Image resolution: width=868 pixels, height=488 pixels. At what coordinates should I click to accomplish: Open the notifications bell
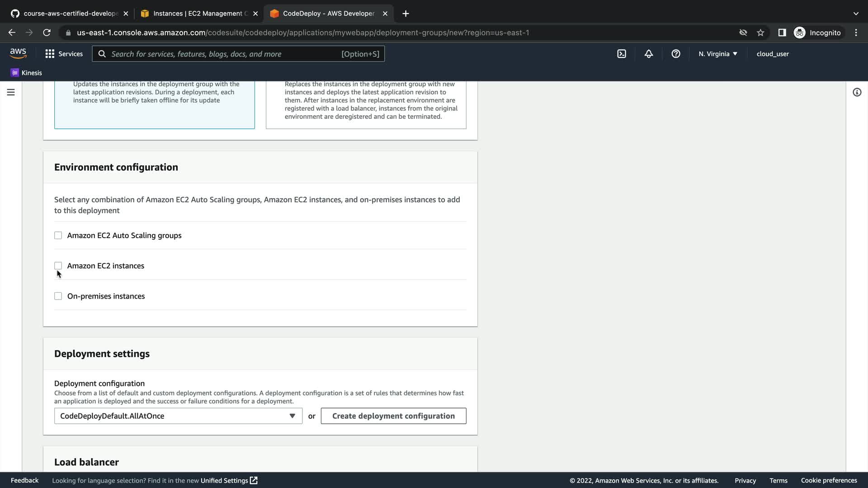[649, 54]
